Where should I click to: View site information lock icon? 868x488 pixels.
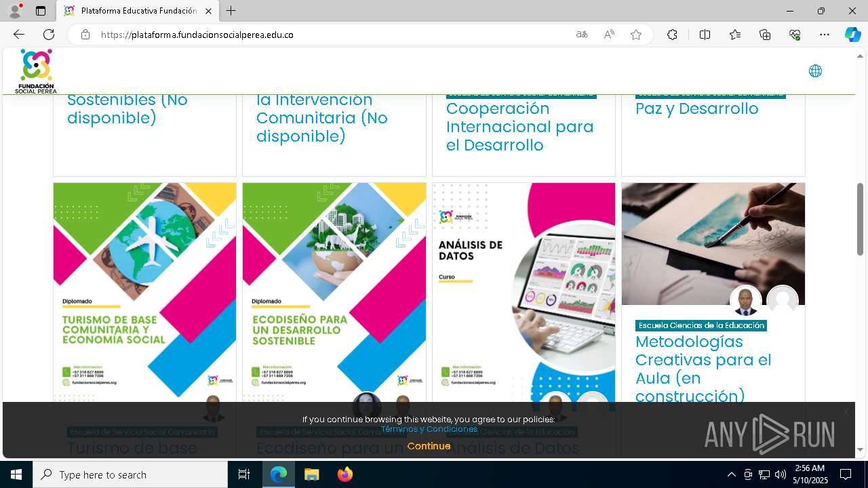coord(85,35)
